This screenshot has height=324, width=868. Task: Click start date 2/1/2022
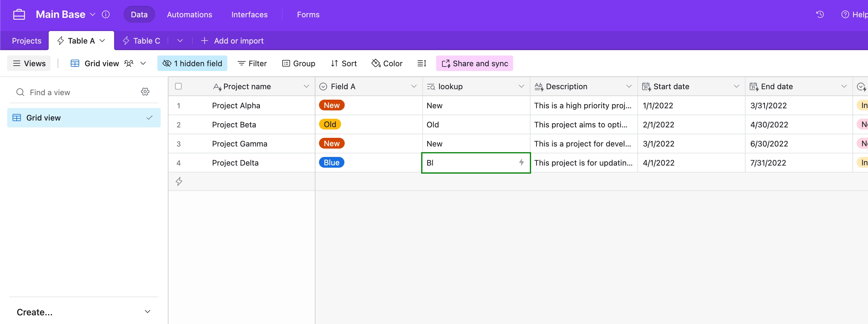[x=658, y=125]
